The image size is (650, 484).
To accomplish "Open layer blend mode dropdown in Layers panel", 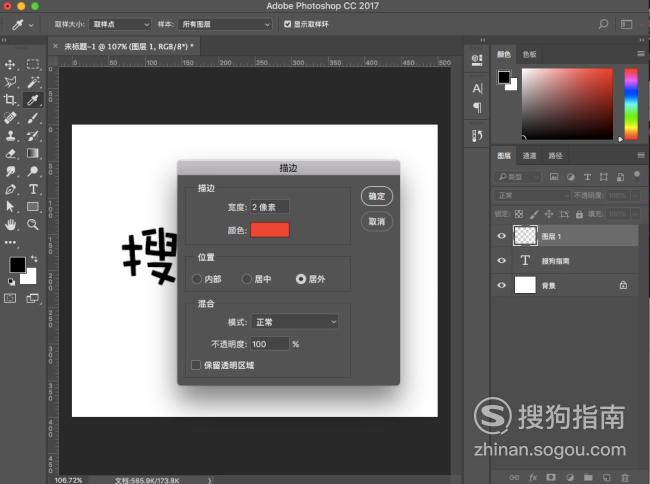I will [x=532, y=196].
